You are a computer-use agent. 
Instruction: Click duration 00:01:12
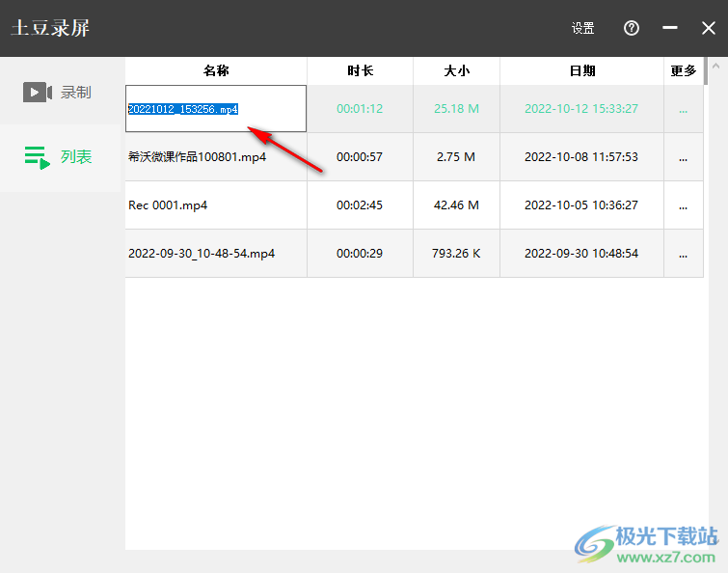360,109
